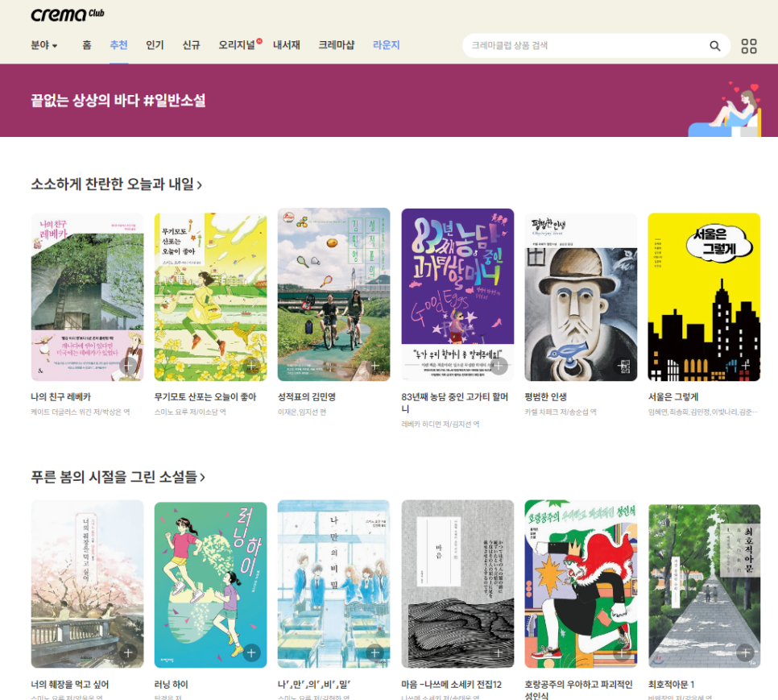Select the 추천 tab
The height and width of the screenshot is (700, 778).
(118, 45)
